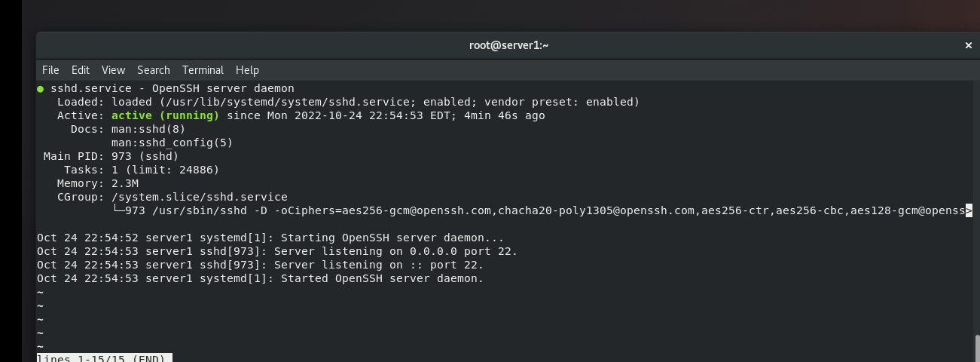Viewport: 980px width, 362px height.
Task: Click the CGroup path /system.slice/sshd.service
Action: coord(199,197)
